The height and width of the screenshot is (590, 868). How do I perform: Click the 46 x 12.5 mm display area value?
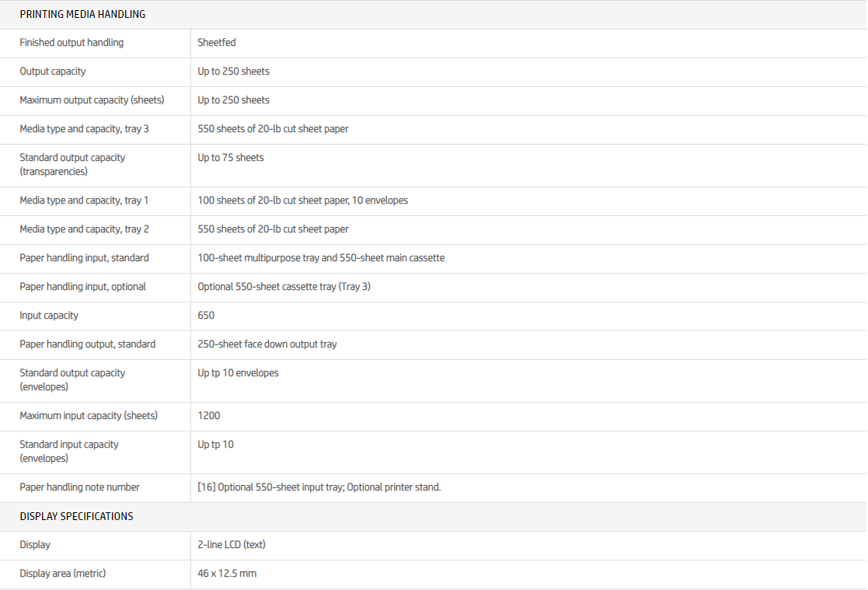pyautogui.click(x=227, y=574)
